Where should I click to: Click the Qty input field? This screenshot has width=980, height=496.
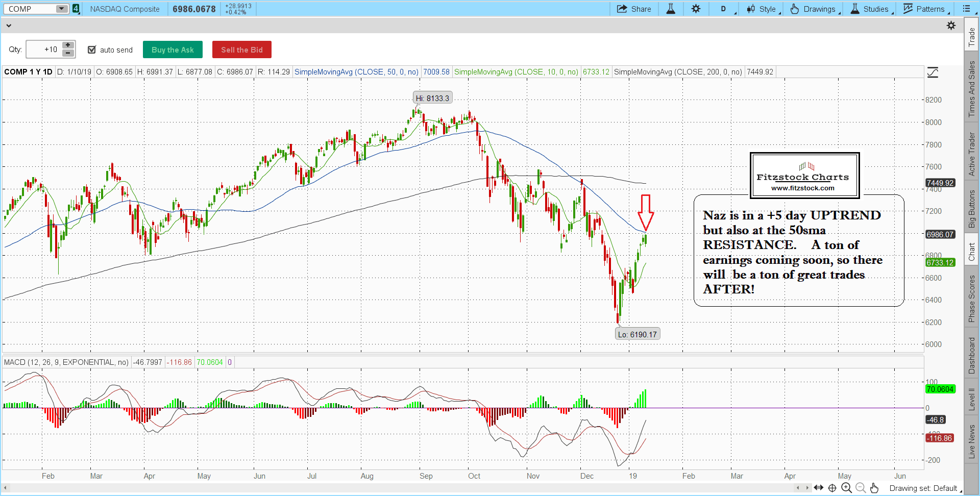[x=43, y=49]
